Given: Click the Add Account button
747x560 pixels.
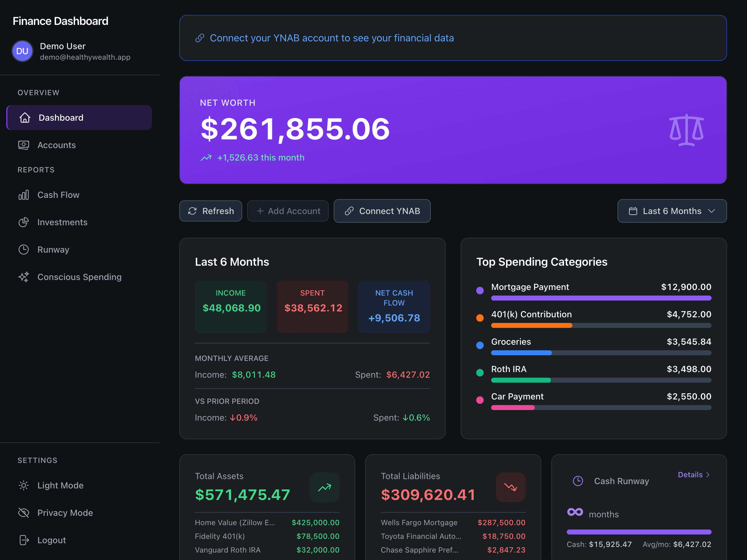Looking at the screenshot, I should 288,211.
